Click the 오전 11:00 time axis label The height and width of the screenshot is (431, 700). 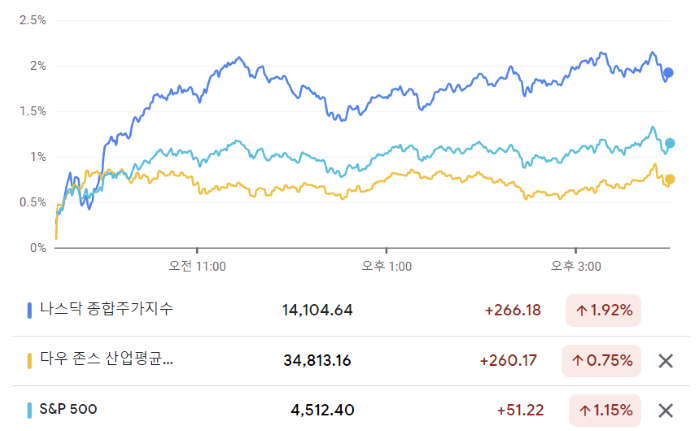(197, 267)
